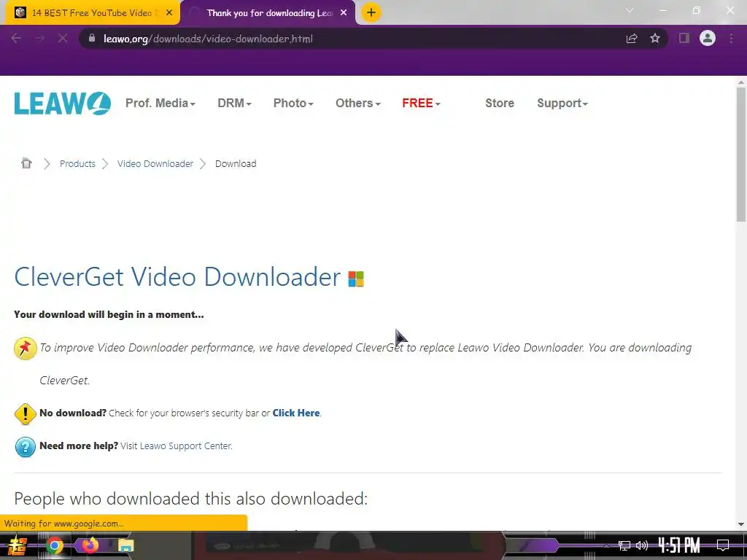The height and width of the screenshot is (560, 747).
Task: Click the 'Need more help?' bold text
Action: pyautogui.click(x=79, y=446)
